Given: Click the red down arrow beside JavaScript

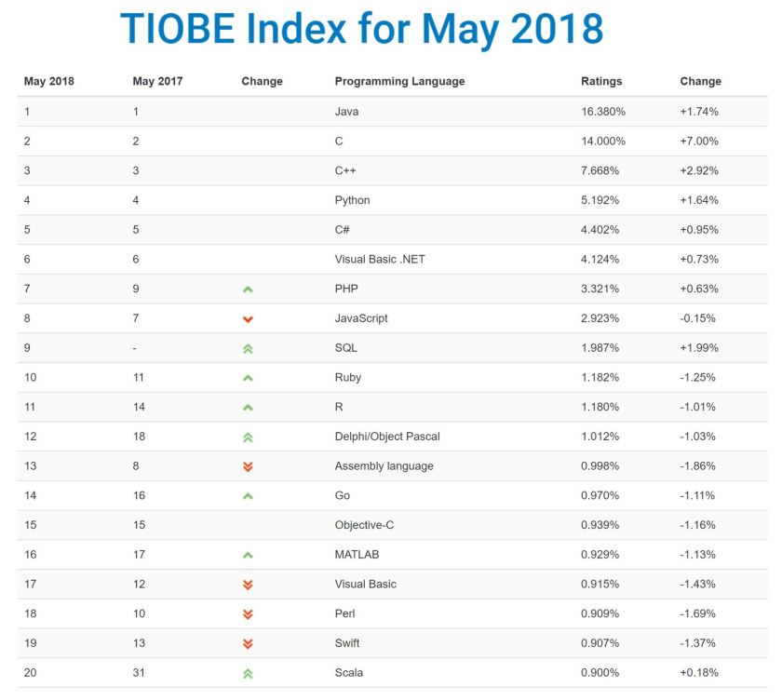Looking at the screenshot, I should coord(248,319).
